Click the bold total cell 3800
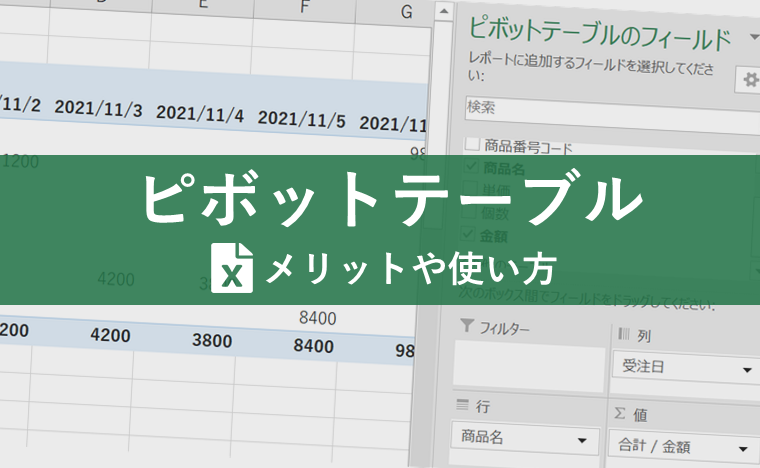 [212, 340]
